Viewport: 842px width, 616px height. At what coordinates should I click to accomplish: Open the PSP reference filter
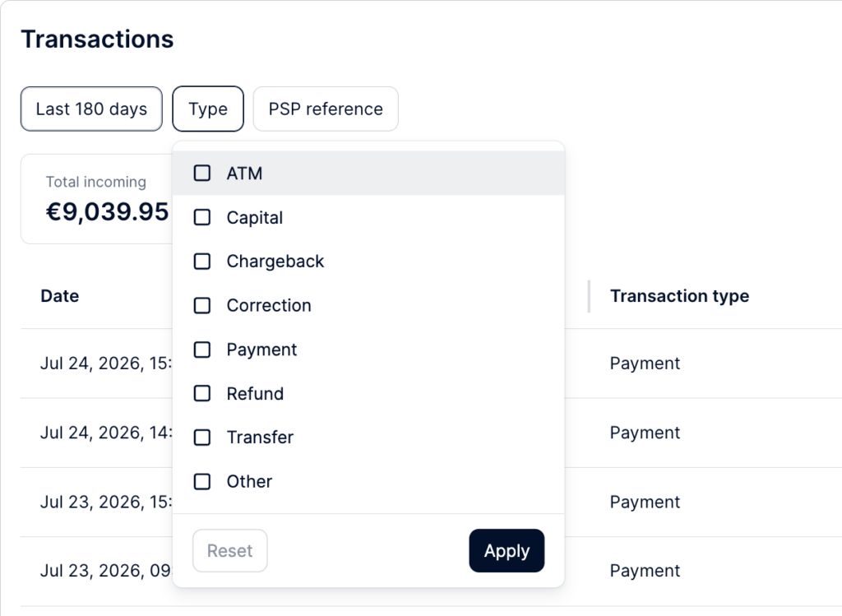(x=326, y=109)
